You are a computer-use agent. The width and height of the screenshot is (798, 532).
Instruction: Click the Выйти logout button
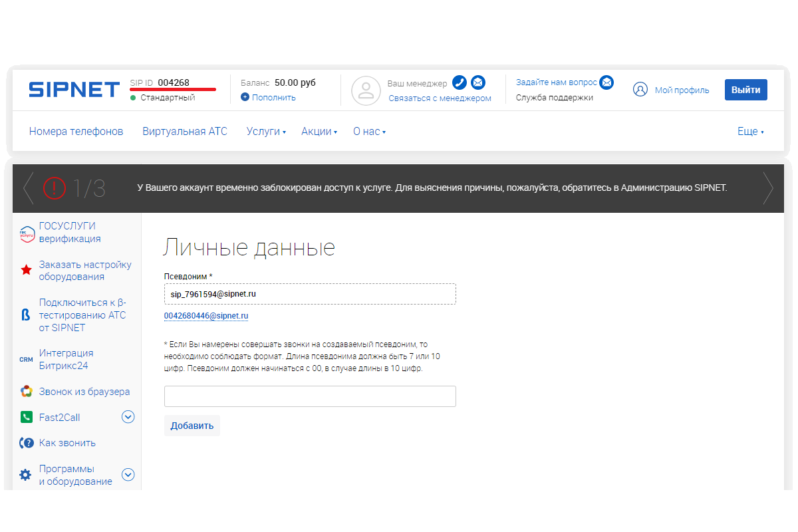point(746,90)
